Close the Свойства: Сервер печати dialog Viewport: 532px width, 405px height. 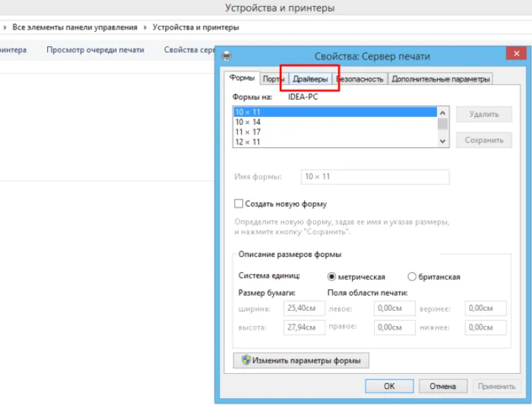click(516, 53)
